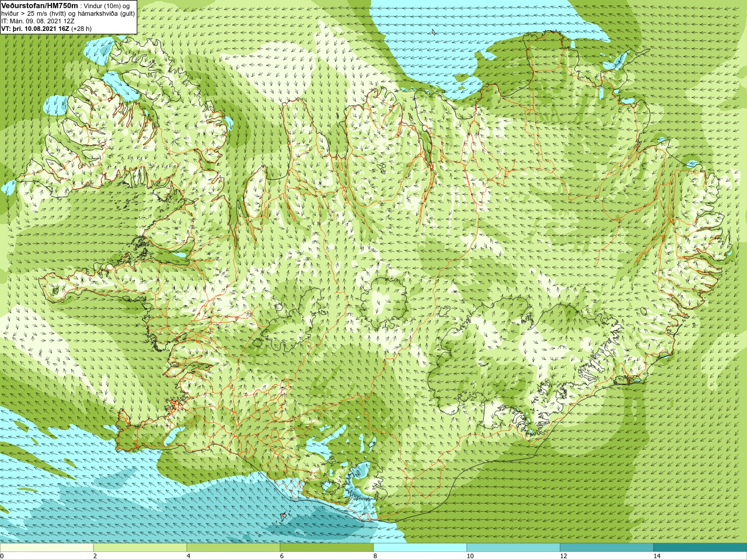Click the scale label '0'

tap(2, 556)
